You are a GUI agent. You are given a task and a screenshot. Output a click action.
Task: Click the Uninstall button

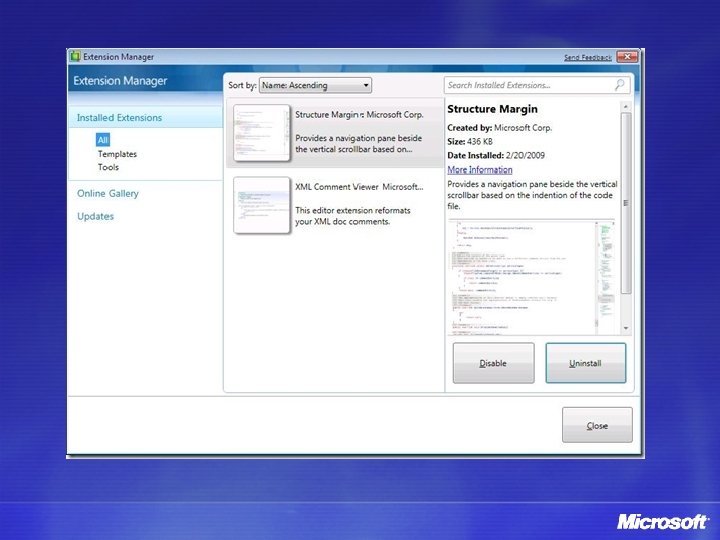pyautogui.click(x=585, y=363)
